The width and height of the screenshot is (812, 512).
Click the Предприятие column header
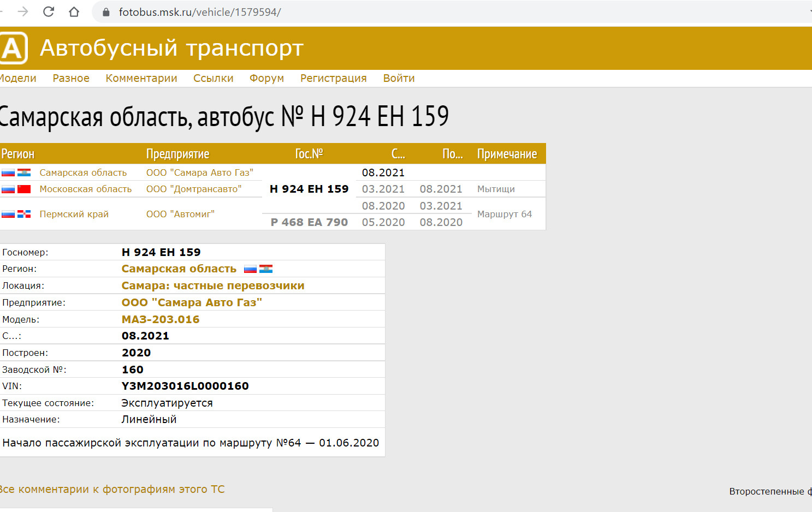click(178, 154)
